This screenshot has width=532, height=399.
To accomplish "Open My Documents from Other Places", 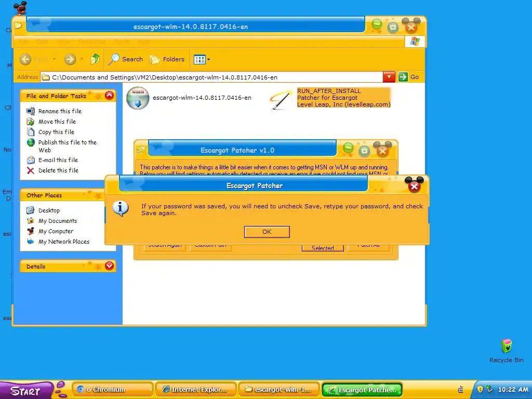I will coord(58,221).
